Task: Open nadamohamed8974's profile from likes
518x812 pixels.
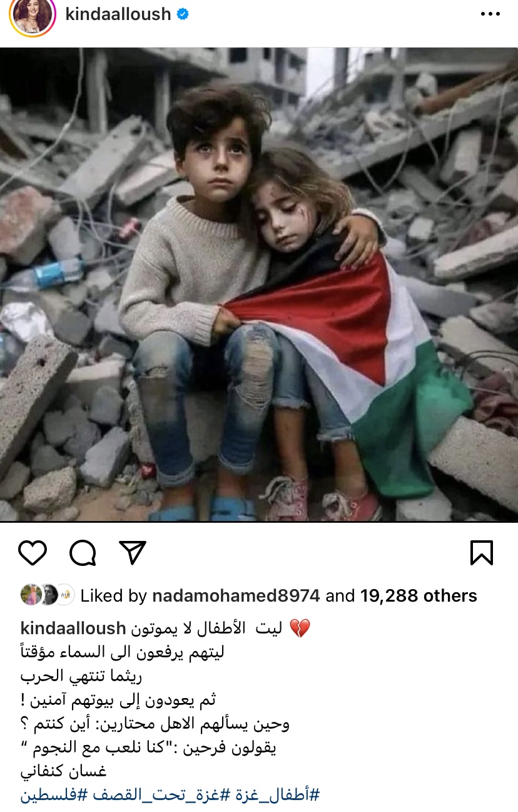Action: (x=236, y=596)
